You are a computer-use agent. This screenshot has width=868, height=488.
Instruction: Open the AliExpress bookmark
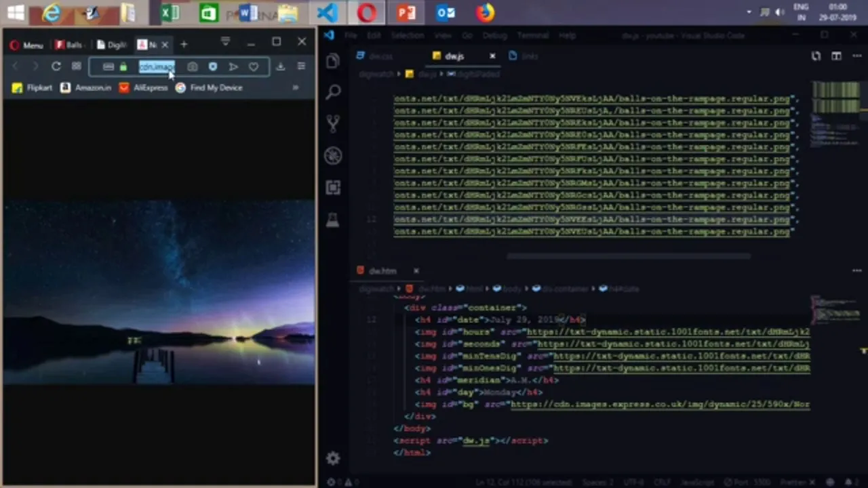click(144, 87)
